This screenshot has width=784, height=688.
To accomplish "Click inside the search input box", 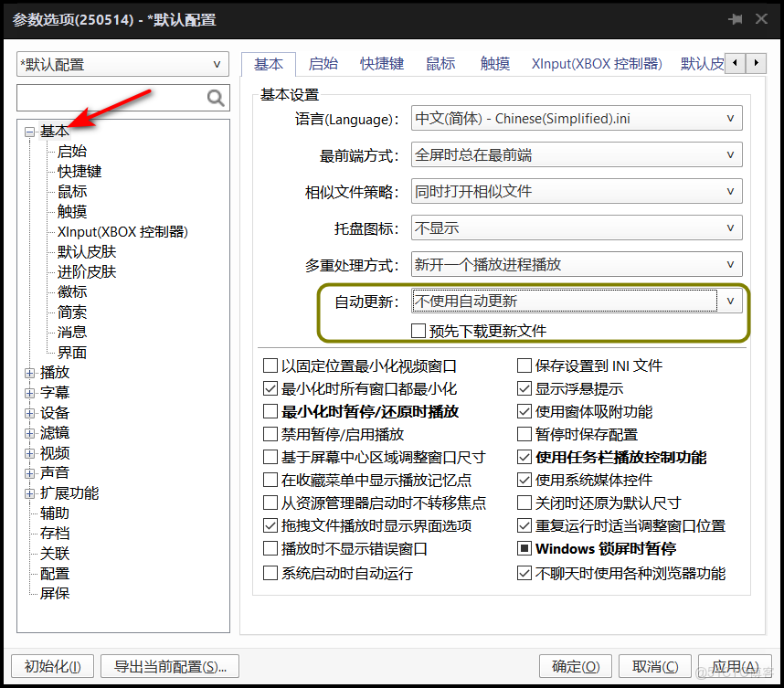I will pyautogui.click(x=110, y=97).
